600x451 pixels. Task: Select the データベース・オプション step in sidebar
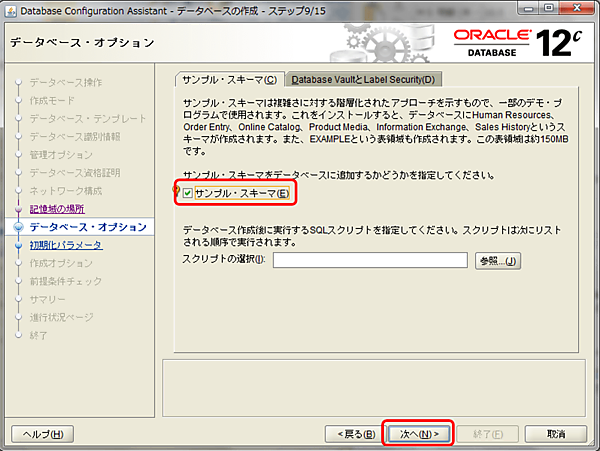point(88,227)
